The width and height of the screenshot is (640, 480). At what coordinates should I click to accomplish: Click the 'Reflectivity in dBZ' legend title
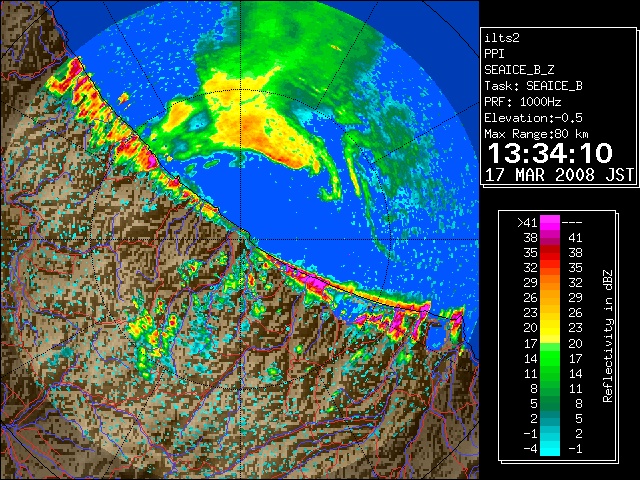(x=608, y=336)
